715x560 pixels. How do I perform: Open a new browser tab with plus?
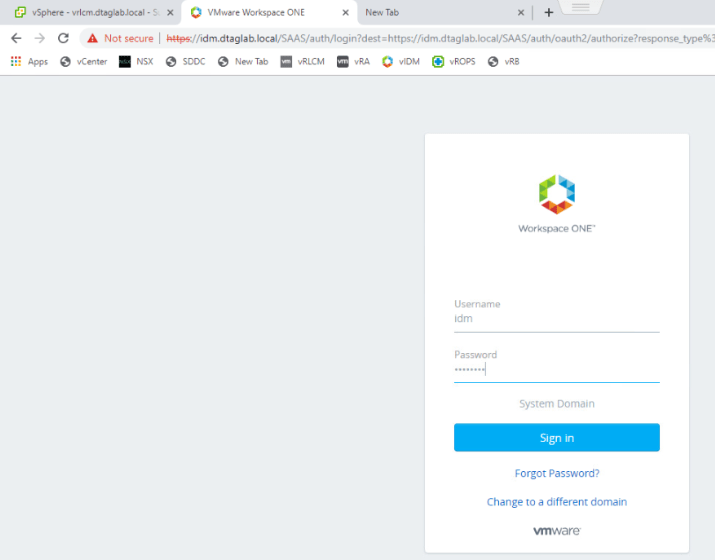tap(548, 12)
